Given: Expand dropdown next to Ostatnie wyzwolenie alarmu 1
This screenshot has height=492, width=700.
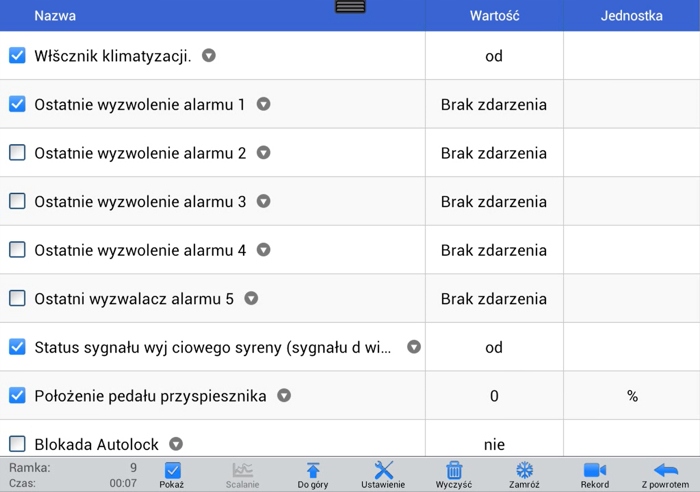Looking at the screenshot, I should (x=264, y=104).
